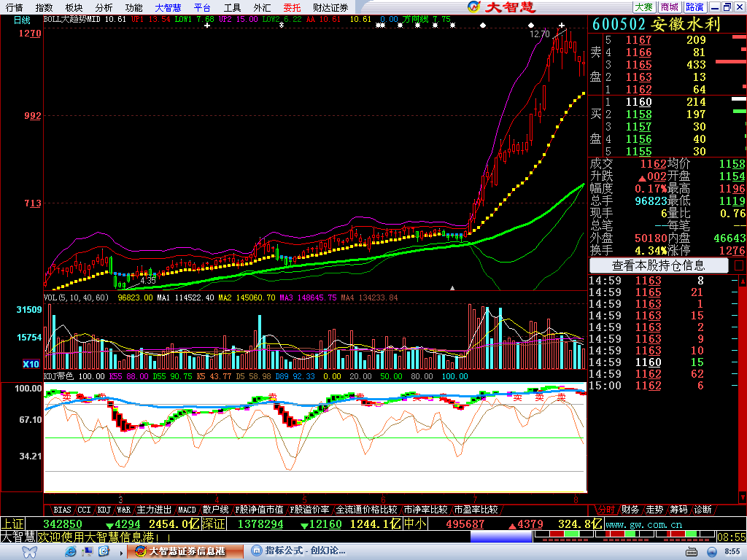Click the 上证 index label
Image resolution: width=747 pixels, height=560 pixels.
point(12,524)
